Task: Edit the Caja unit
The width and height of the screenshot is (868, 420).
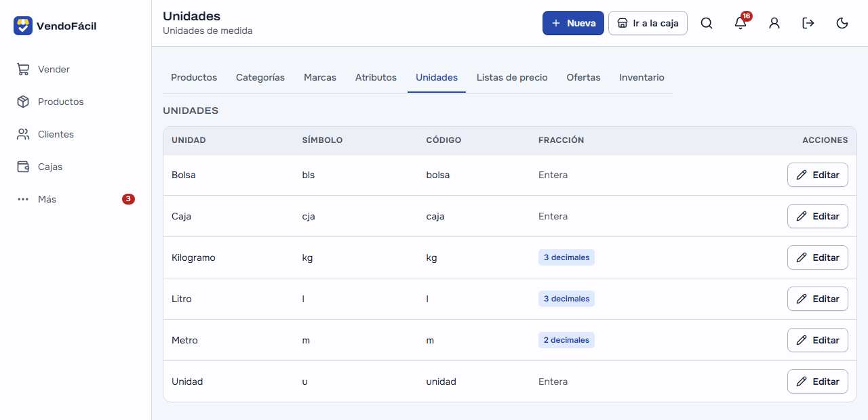Action: click(x=817, y=216)
